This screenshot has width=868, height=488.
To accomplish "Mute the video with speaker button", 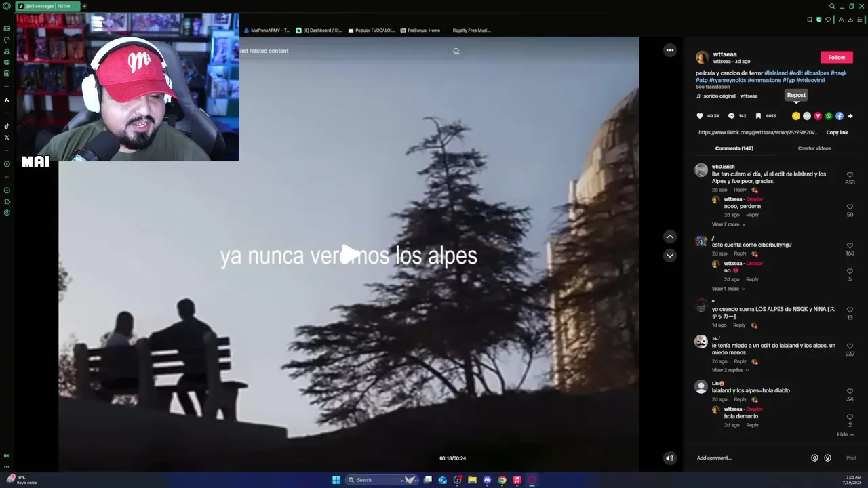I will click(x=669, y=457).
